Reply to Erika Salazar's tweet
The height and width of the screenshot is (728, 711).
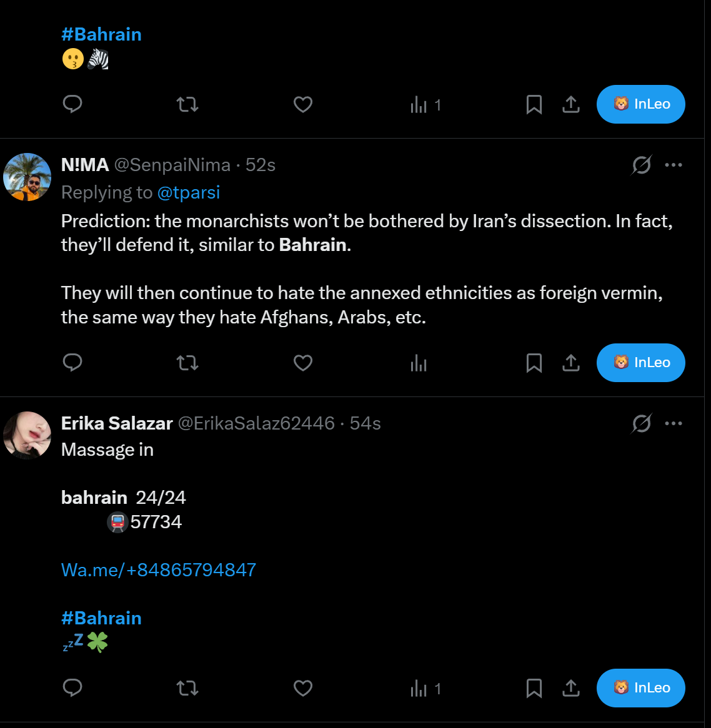pyautogui.click(x=72, y=688)
